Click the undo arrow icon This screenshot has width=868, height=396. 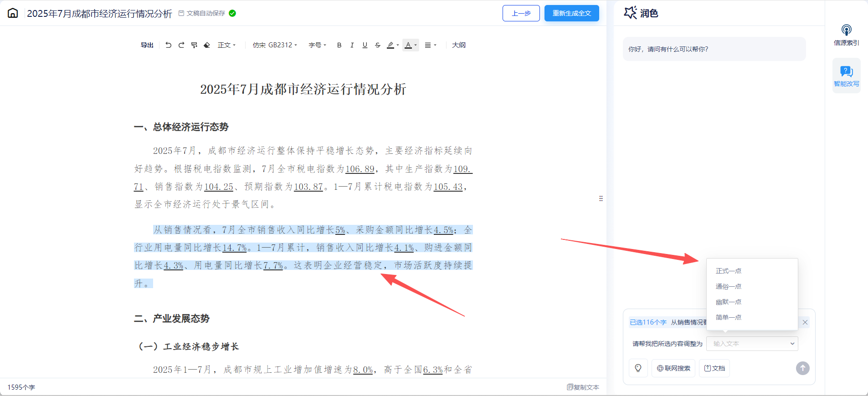[x=168, y=45]
